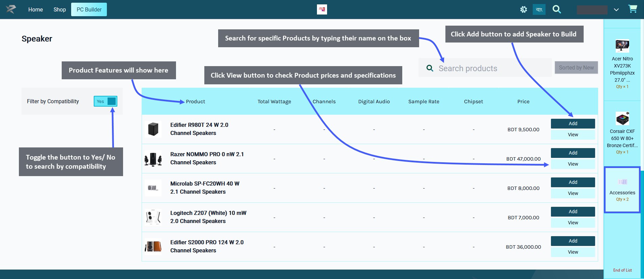Open Edifier R980T 24 W product name

click(199, 129)
